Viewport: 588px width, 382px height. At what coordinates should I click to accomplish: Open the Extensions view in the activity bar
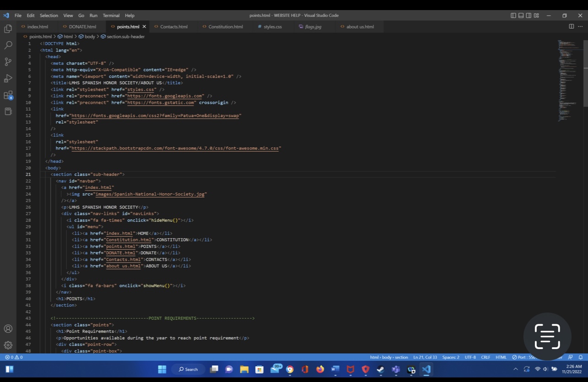8,95
